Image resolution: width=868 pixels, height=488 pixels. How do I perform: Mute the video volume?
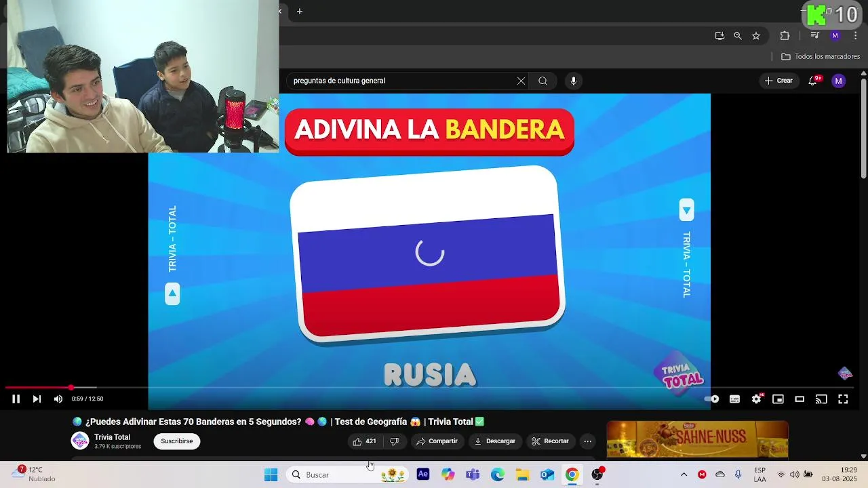[58, 399]
